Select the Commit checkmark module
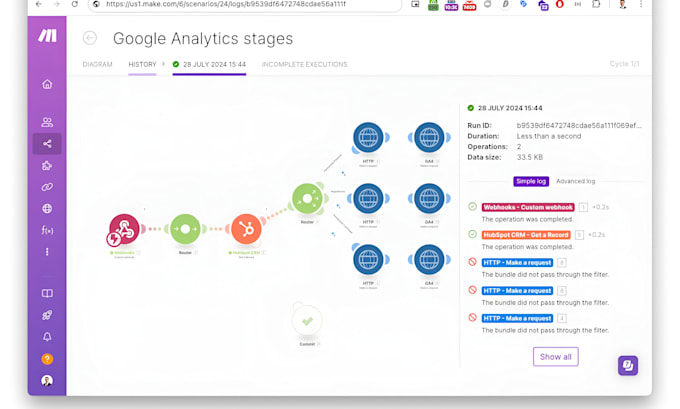Screen dimensions: 680x409 click(x=307, y=321)
